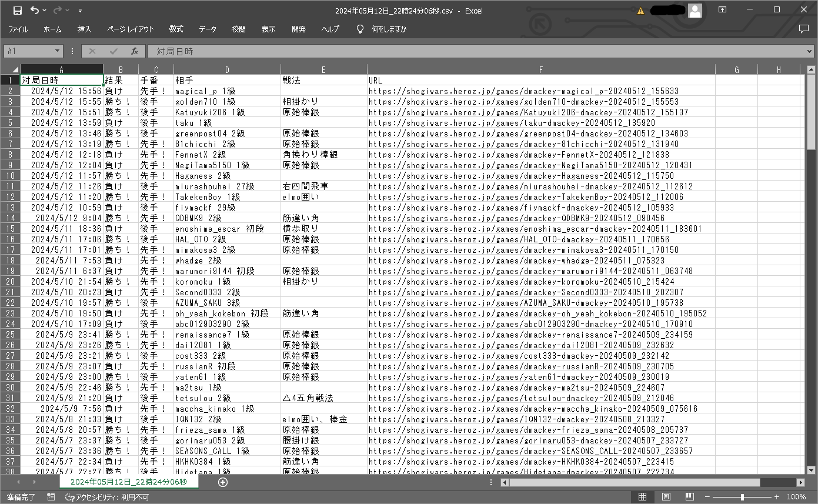
Task: Select the cell containing 角換わり棒銀
Action: [323, 155]
